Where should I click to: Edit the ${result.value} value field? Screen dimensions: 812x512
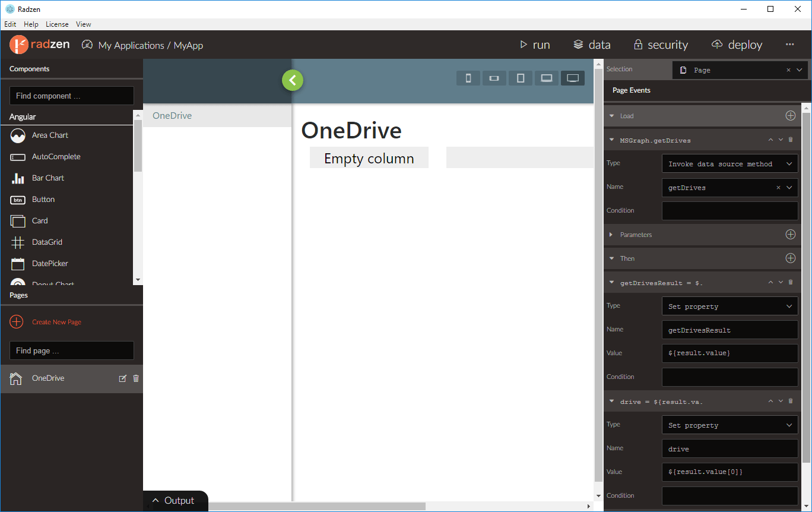[730, 353]
